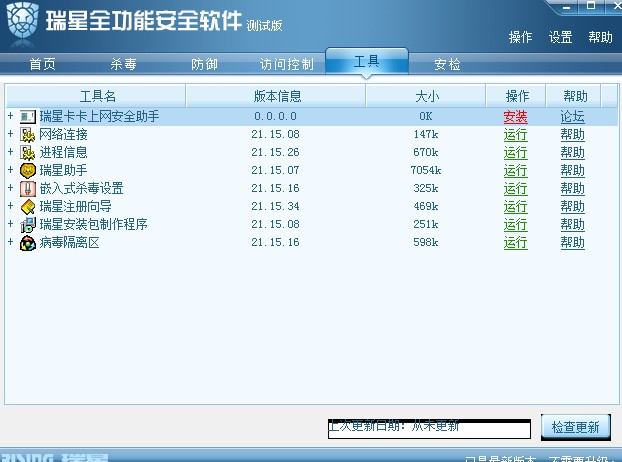Expand the 病毒隔离区 row

coord(11,242)
